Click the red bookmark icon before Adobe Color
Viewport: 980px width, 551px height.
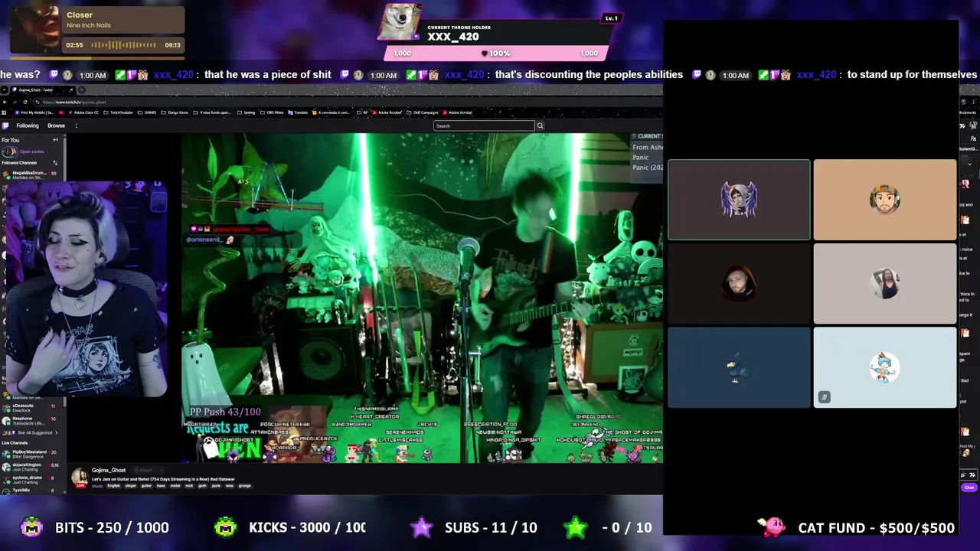[x=61, y=112]
